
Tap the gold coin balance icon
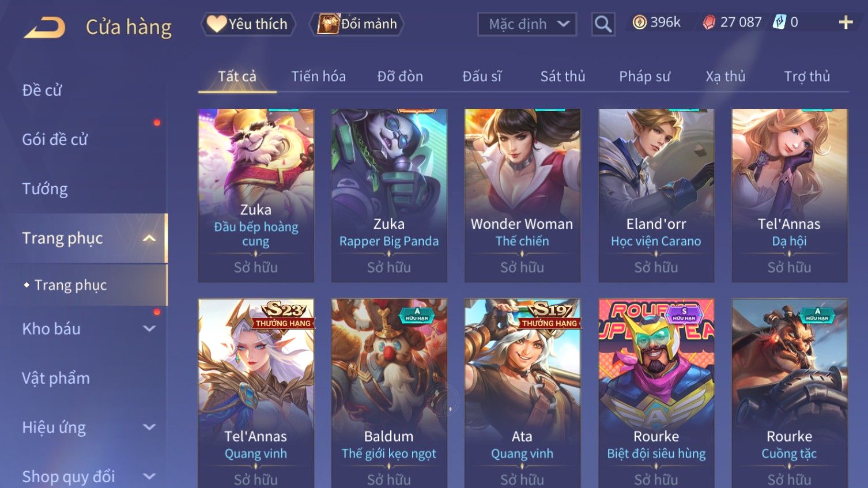point(639,22)
